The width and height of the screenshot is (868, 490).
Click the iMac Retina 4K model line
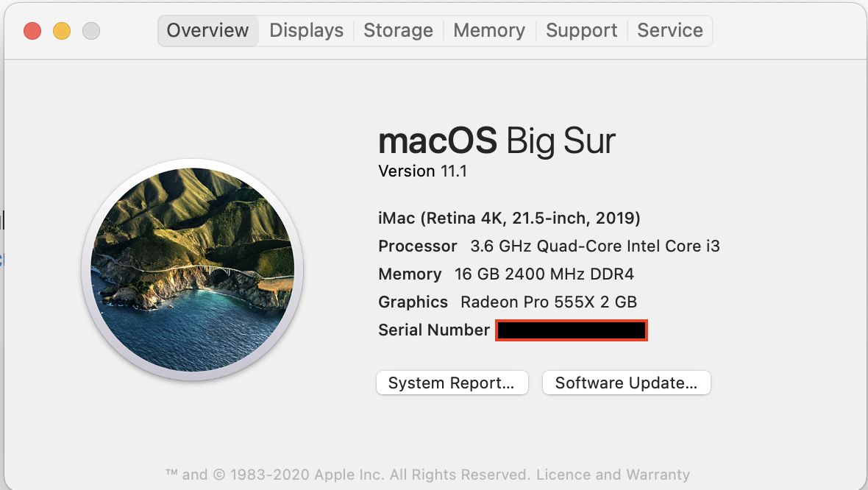509,218
